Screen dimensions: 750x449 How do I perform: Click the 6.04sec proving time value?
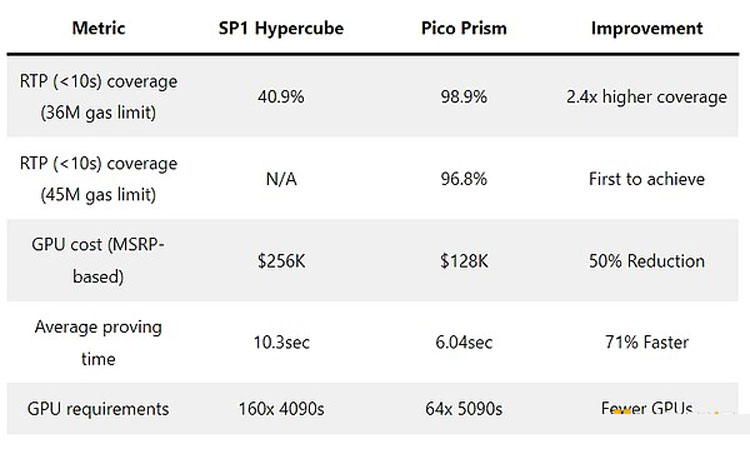(463, 343)
